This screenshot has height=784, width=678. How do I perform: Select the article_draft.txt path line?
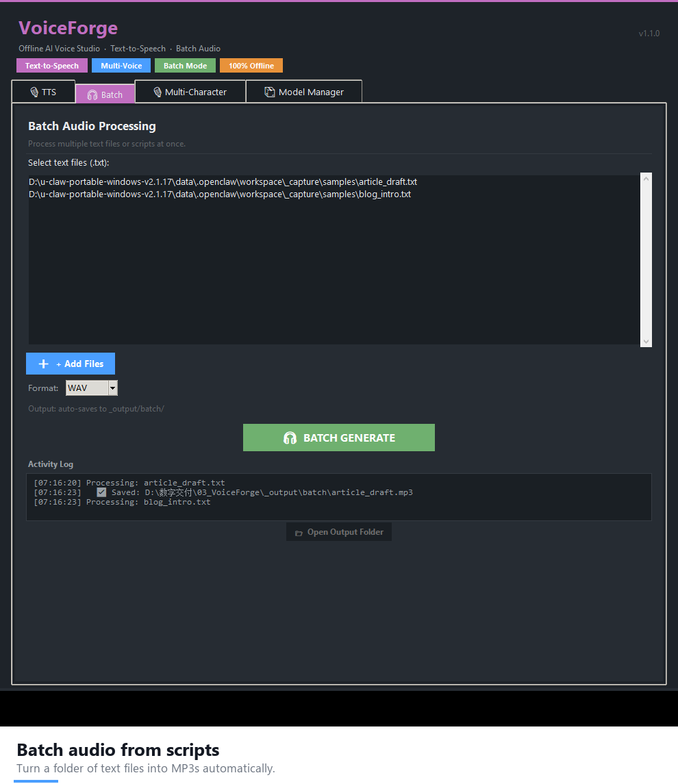(223, 182)
